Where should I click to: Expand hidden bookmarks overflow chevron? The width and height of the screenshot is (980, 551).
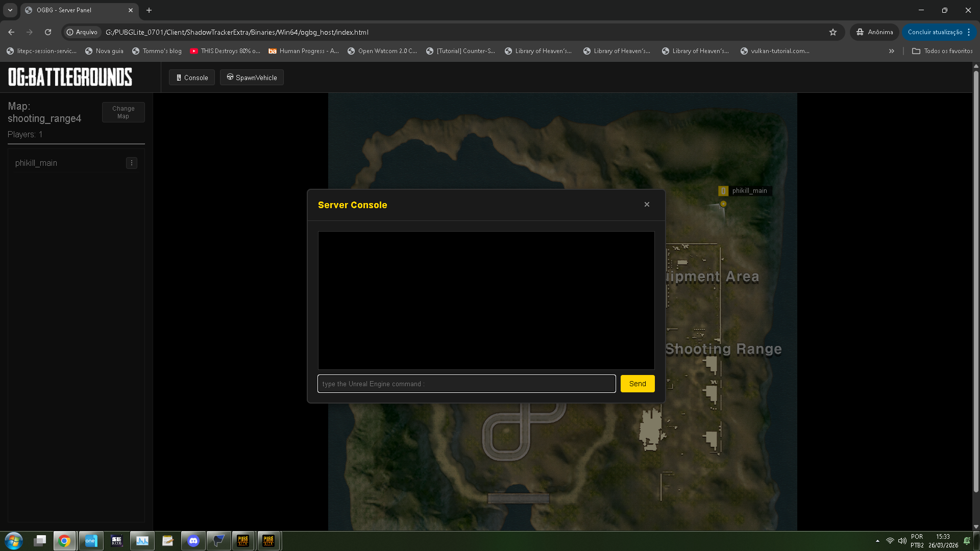[891, 51]
